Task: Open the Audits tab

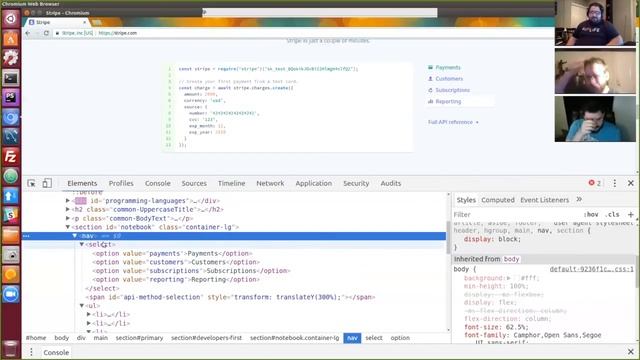Action: click(391, 183)
